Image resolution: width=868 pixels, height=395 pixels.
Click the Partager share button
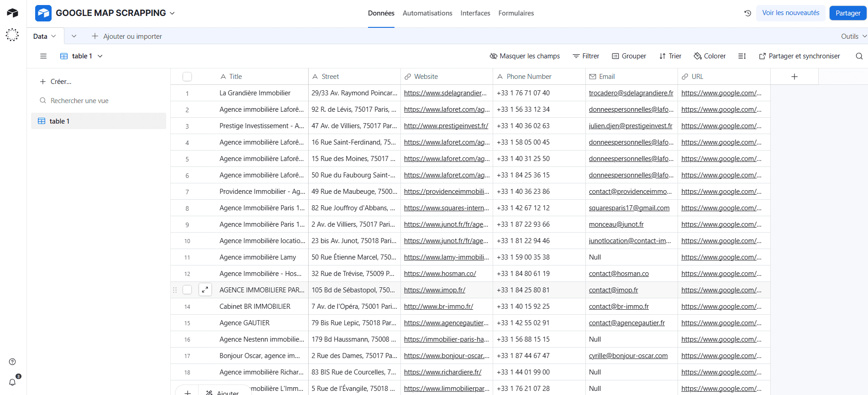pyautogui.click(x=848, y=13)
